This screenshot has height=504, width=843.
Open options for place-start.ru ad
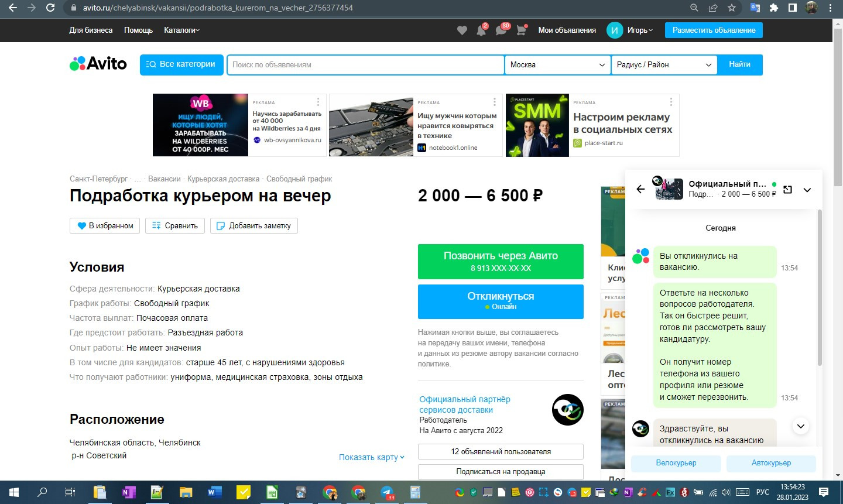tap(671, 102)
